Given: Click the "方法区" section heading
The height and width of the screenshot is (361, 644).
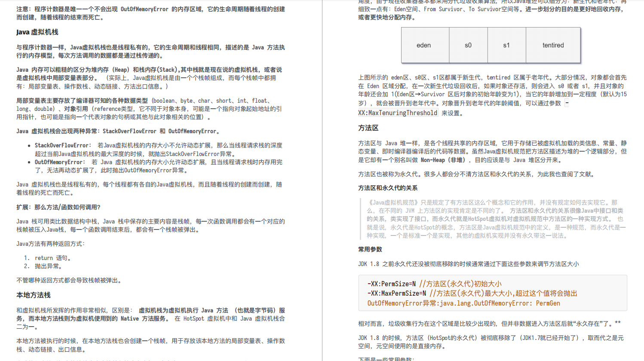Looking at the screenshot, I should pyautogui.click(x=368, y=128).
